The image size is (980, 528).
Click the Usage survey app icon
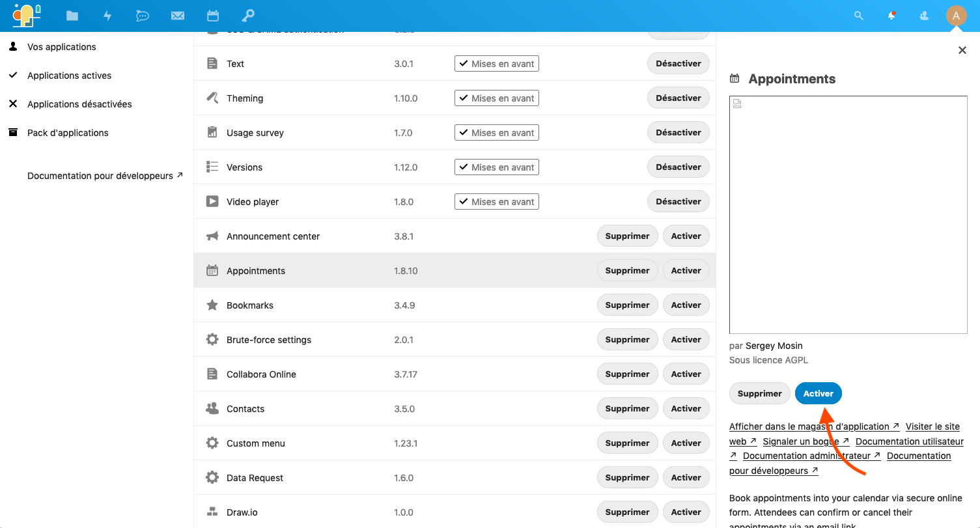212,133
